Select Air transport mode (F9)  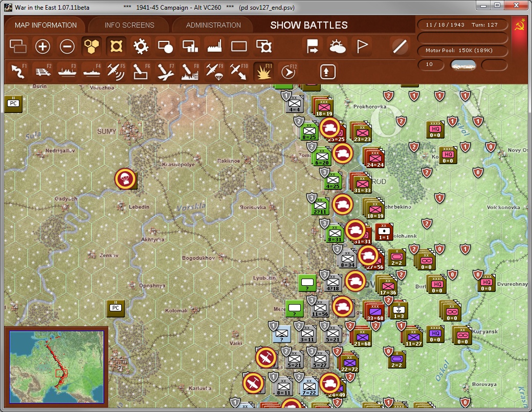click(214, 71)
